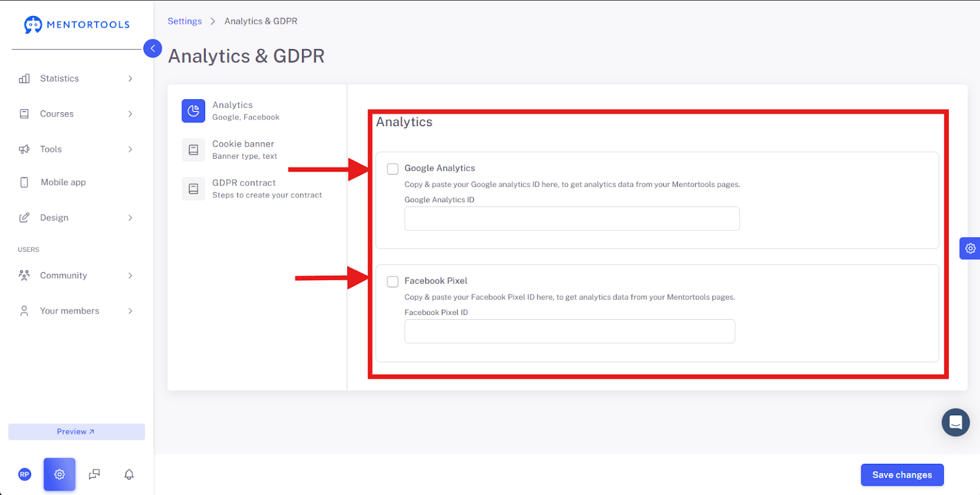This screenshot has width=980, height=495.
Task: Click the Save changes button
Action: 902,475
